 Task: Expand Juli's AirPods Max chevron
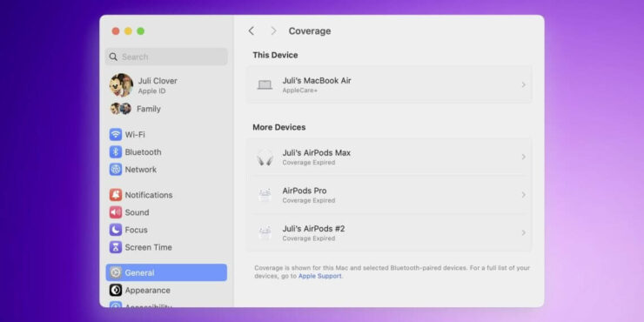[x=523, y=157]
